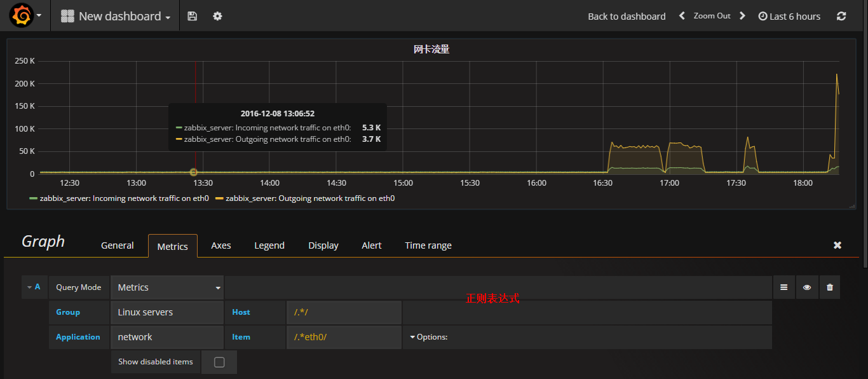
Task: Open the Last 6 hours time picker
Action: pos(789,17)
